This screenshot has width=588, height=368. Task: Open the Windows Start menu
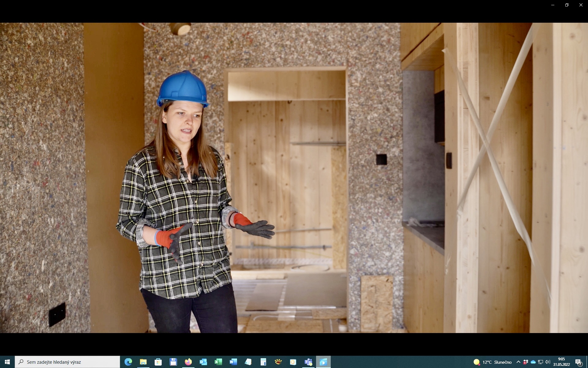pos(7,362)
